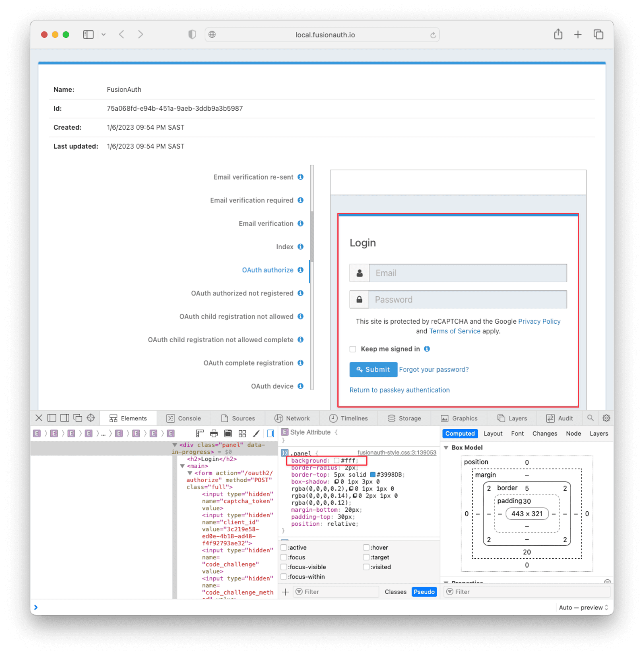Detach the inspector into a separate window
This screenshot has height=655, width=644.
(78, 418)
